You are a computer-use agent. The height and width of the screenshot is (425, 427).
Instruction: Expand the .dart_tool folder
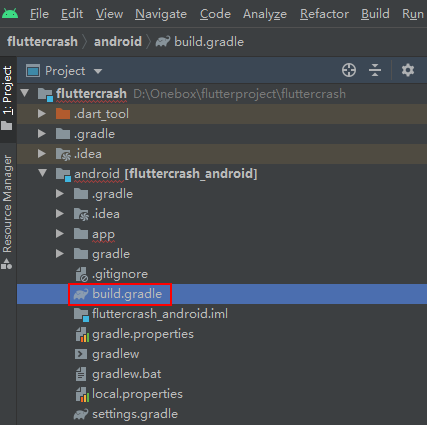42,114
